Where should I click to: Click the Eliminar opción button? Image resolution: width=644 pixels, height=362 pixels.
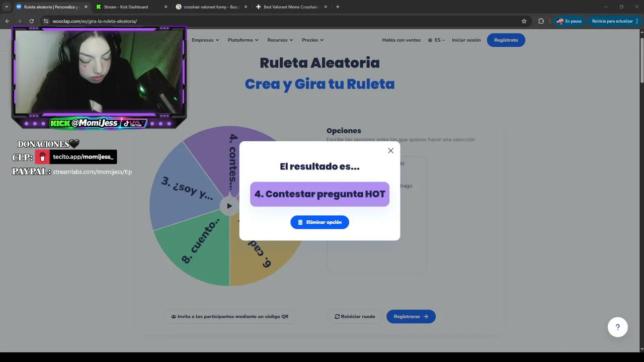319,222
